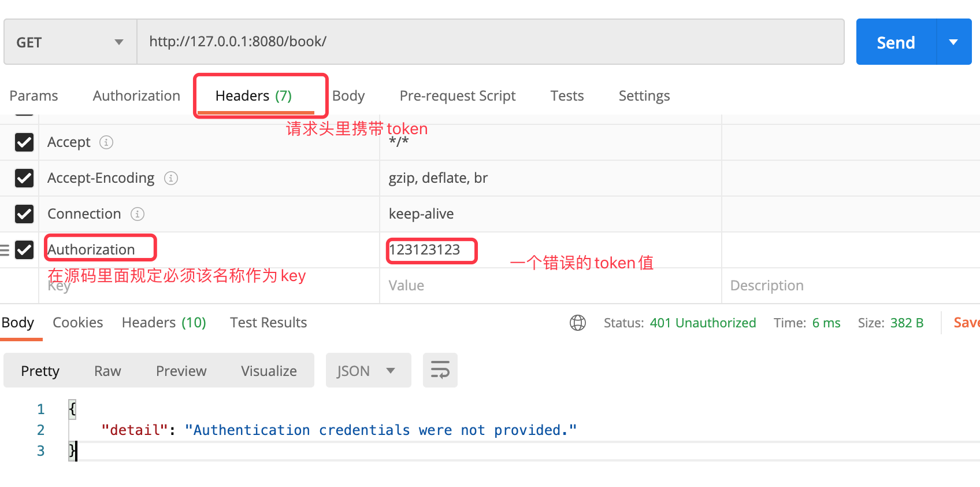Grab the drag handle on Authorization row
The width and height of the screenshot is (980, 487).
pyautogui.click(x=5, y=250)
